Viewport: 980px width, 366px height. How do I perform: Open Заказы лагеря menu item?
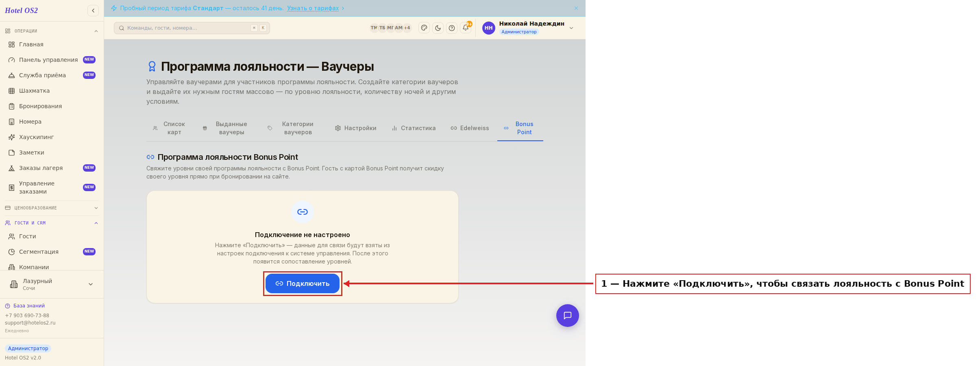tap(52, 168)
